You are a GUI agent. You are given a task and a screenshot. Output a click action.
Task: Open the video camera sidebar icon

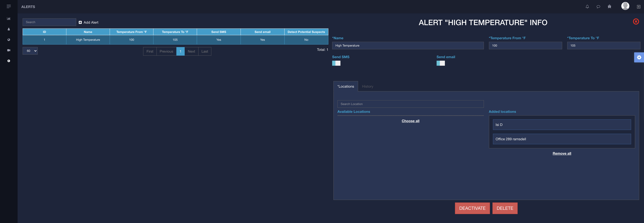pyautogui.click(x=9, y=50)
